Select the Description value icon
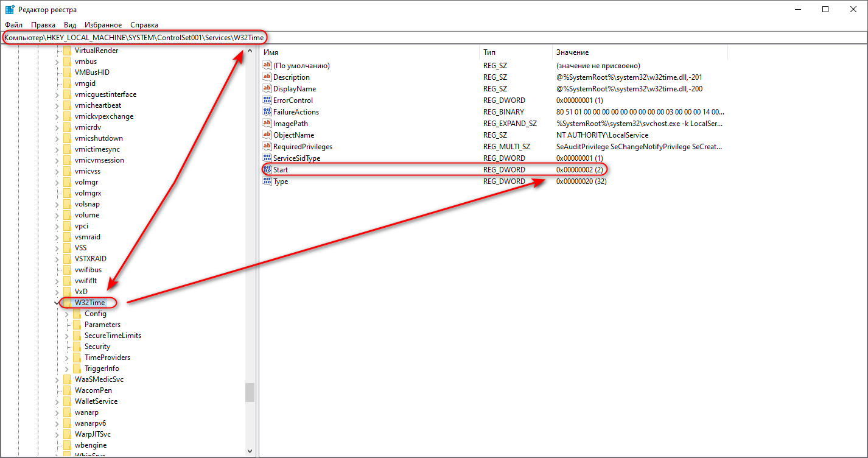Screen dimensions: 868x458 pos(267,77)
